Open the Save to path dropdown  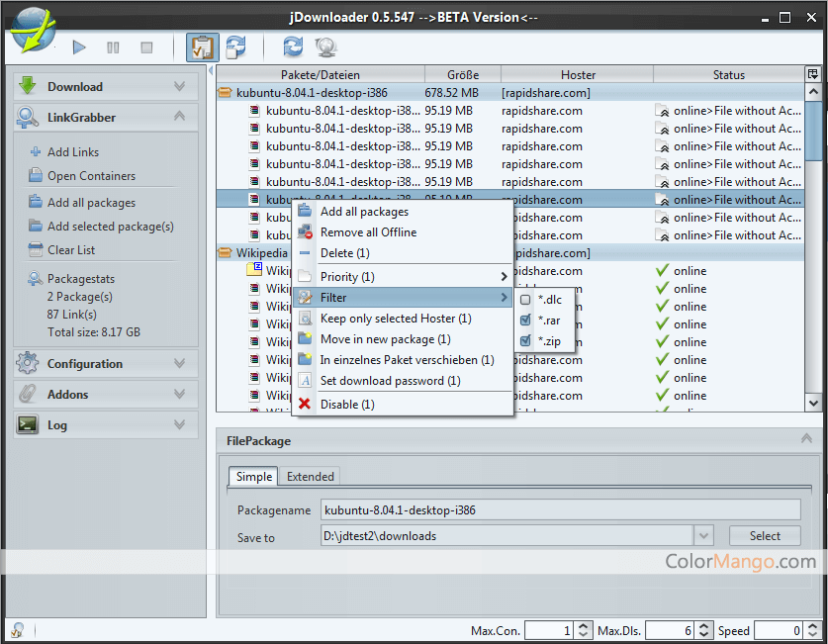click(702, 534)
